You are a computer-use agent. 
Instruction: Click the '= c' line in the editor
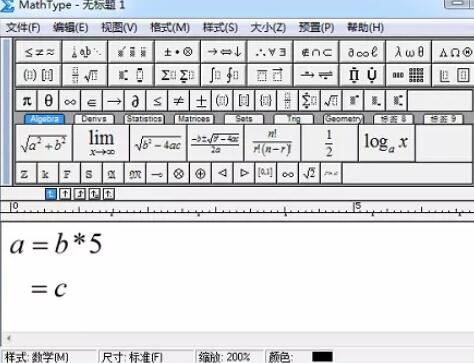point(49,289)
